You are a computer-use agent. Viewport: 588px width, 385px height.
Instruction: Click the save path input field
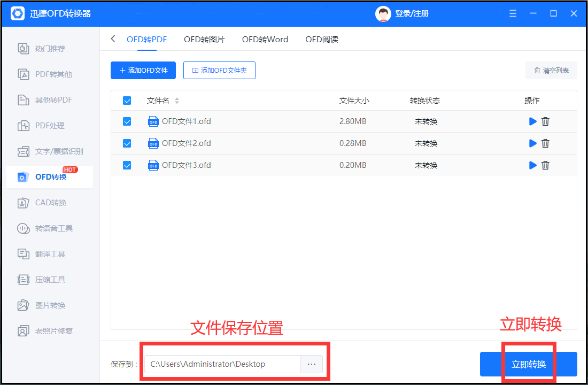tap(222, 364)
